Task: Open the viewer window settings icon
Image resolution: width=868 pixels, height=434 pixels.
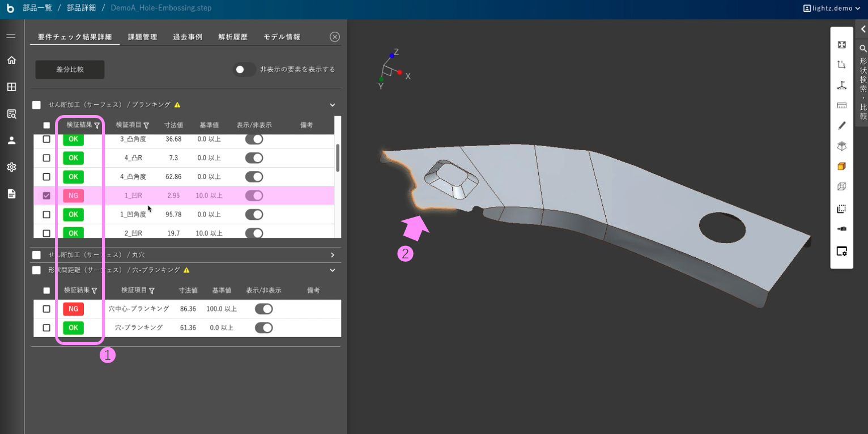Action: click(x=842, y=251)
